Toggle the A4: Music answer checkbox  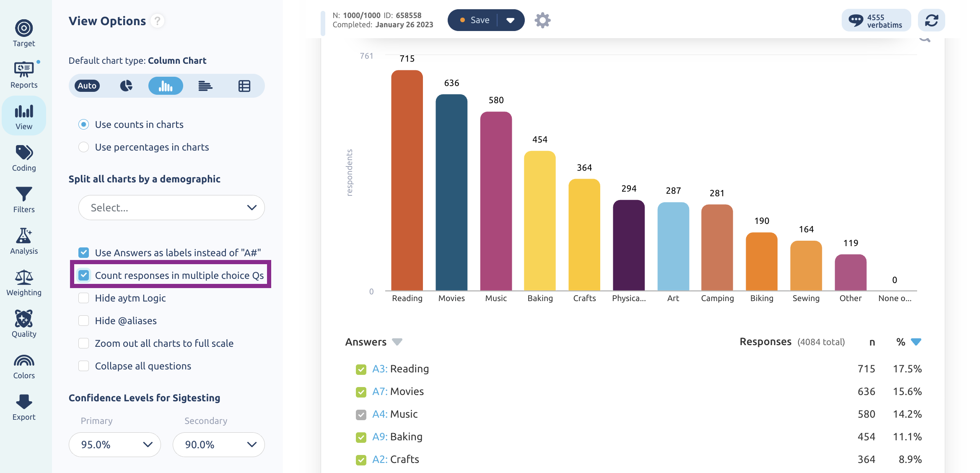(361, 415)
